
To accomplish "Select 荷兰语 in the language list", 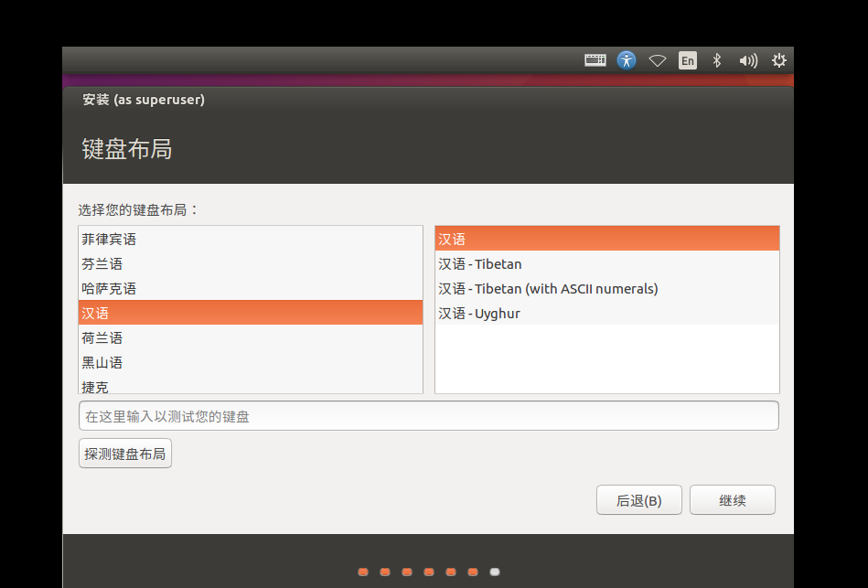I will pos(251,337).
